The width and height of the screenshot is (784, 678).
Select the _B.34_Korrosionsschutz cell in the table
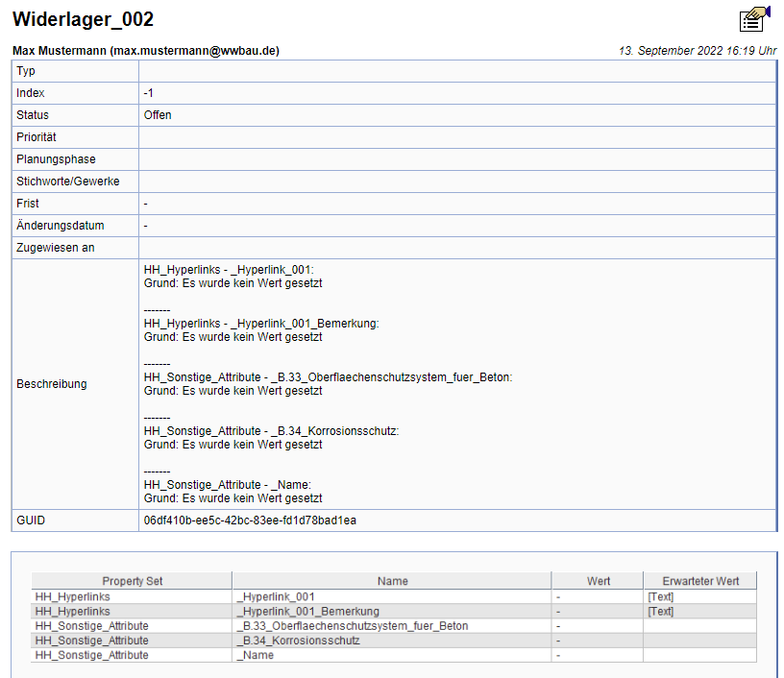click(298, 641)
